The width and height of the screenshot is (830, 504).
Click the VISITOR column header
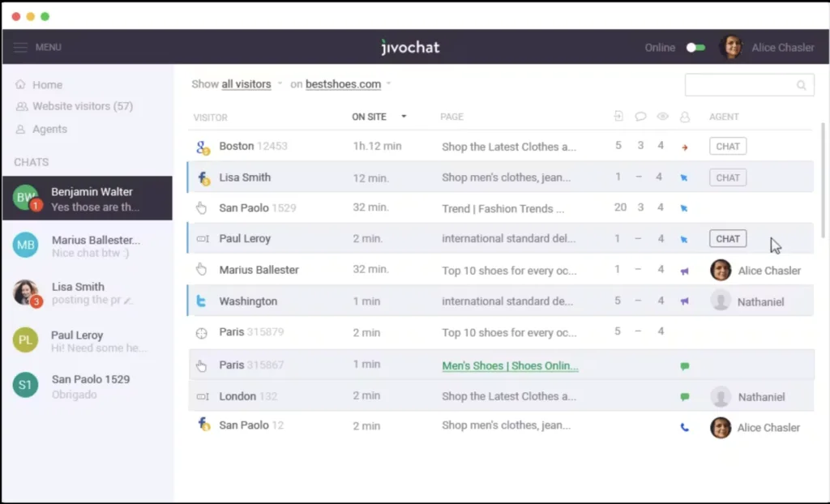[x=210, y=117]
